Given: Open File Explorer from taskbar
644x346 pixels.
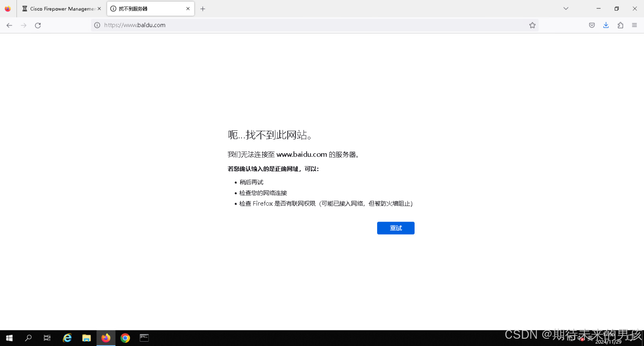Looking at the screenshot, I should coord(87,338).
